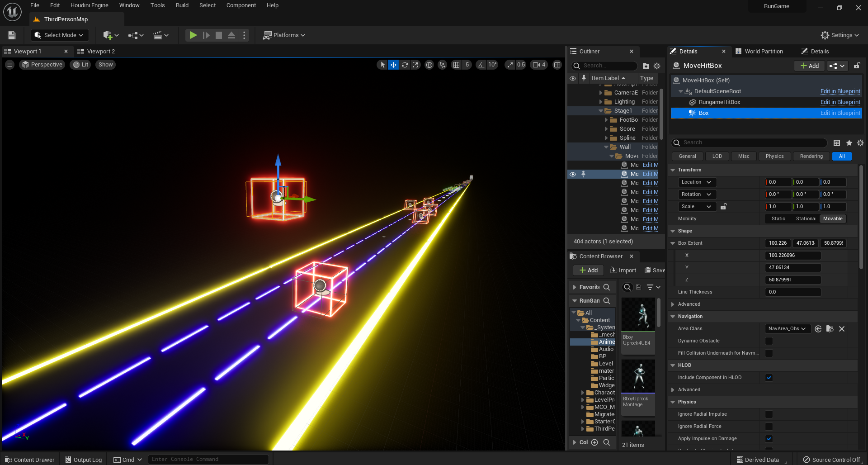Set Mobility to Static
Screen dimensions: 868x465
(778, 219)
